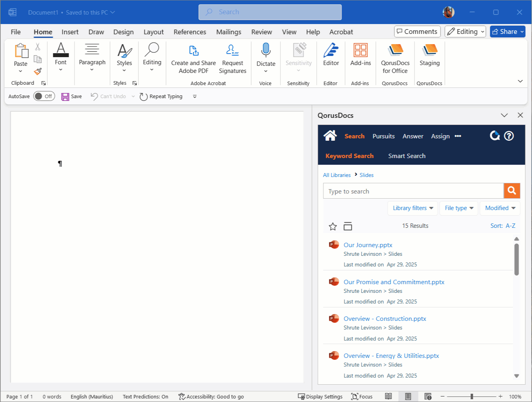Viewport: 532px width, 402px height.
Task: Expand Library filters dropdown
Action: (413, 208)
